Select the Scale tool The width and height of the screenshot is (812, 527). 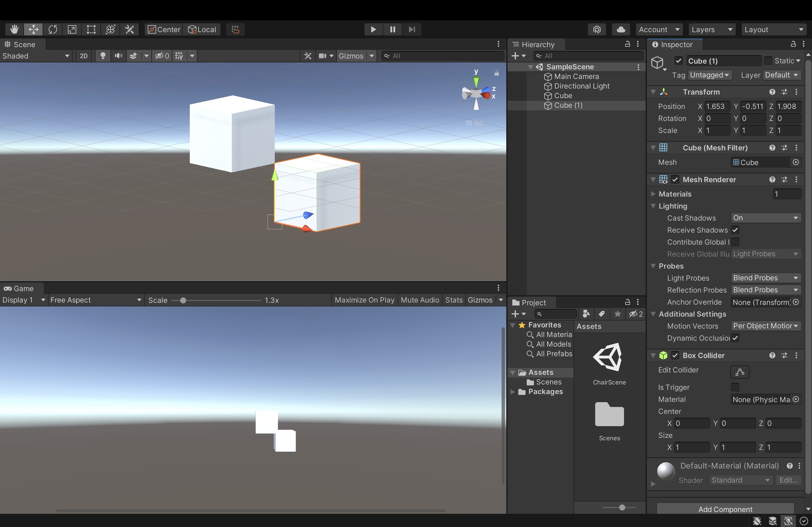coord(72,29)
